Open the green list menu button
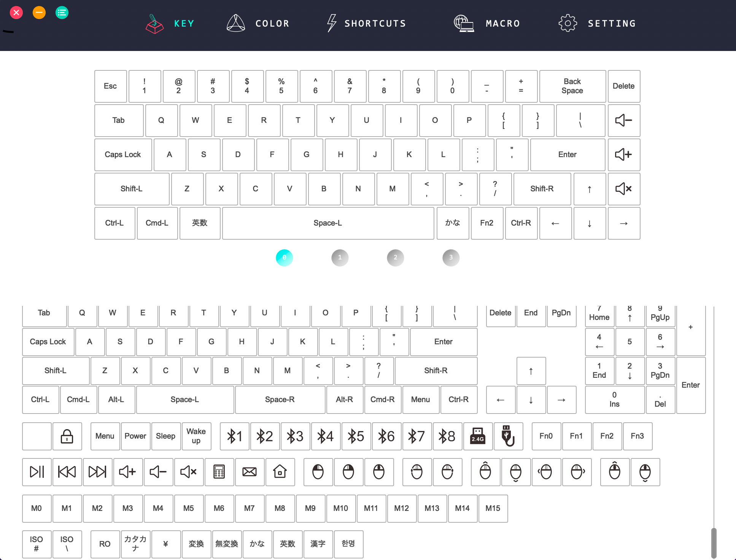 pos(62,13)
